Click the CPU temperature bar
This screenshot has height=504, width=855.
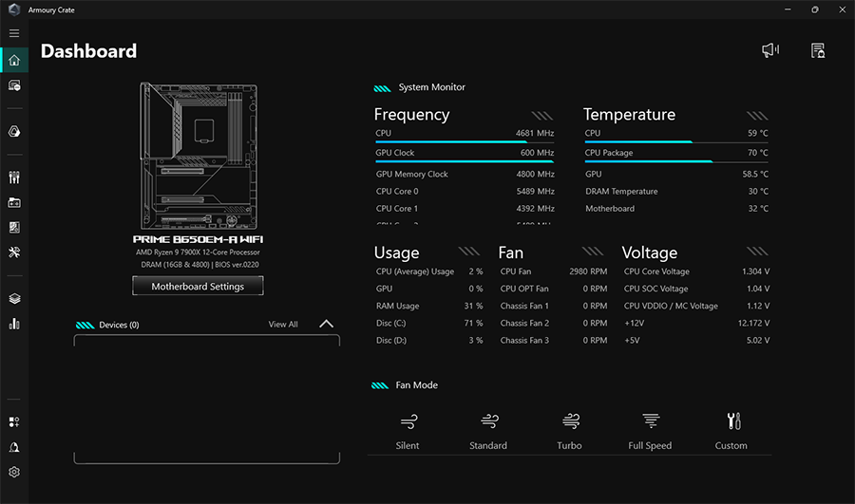[x=676, y=142]
